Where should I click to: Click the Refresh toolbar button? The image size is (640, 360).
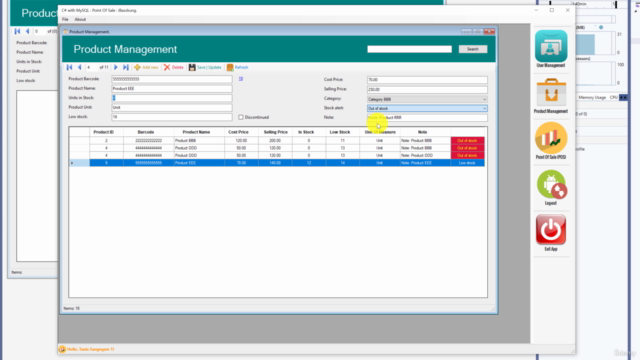238,67
